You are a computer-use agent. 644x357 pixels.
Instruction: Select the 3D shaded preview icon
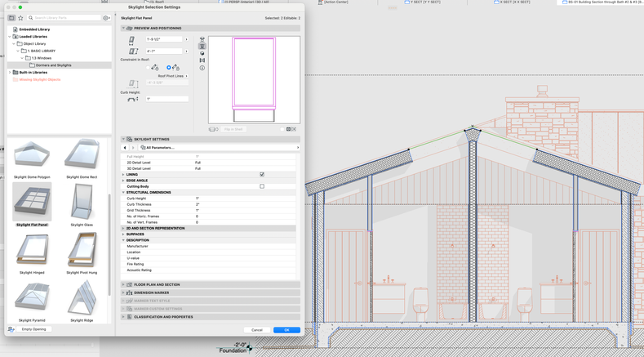click(x=202, y=54)
